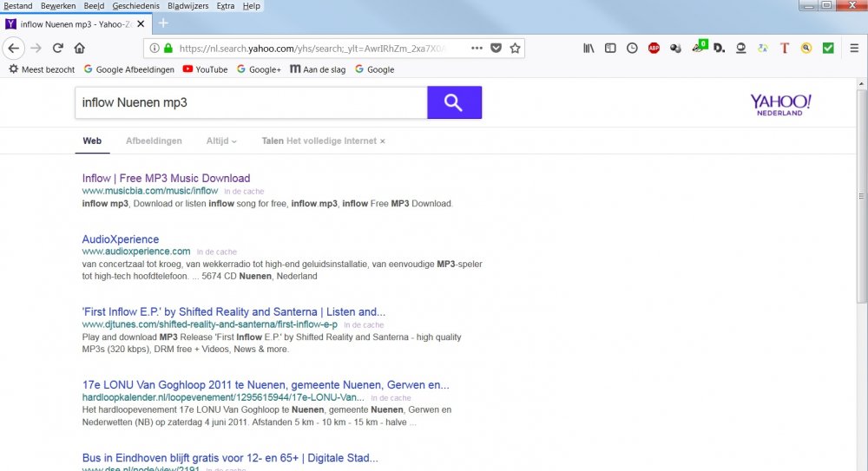The height and width of the screenshot is (471, 868).
Task: Open the YouTube bookmark
Action: pos(205,69)
